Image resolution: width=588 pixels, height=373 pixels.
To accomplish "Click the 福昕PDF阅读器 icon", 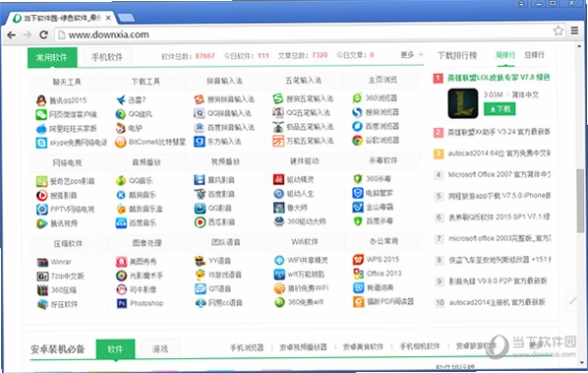I will (358, 302).
